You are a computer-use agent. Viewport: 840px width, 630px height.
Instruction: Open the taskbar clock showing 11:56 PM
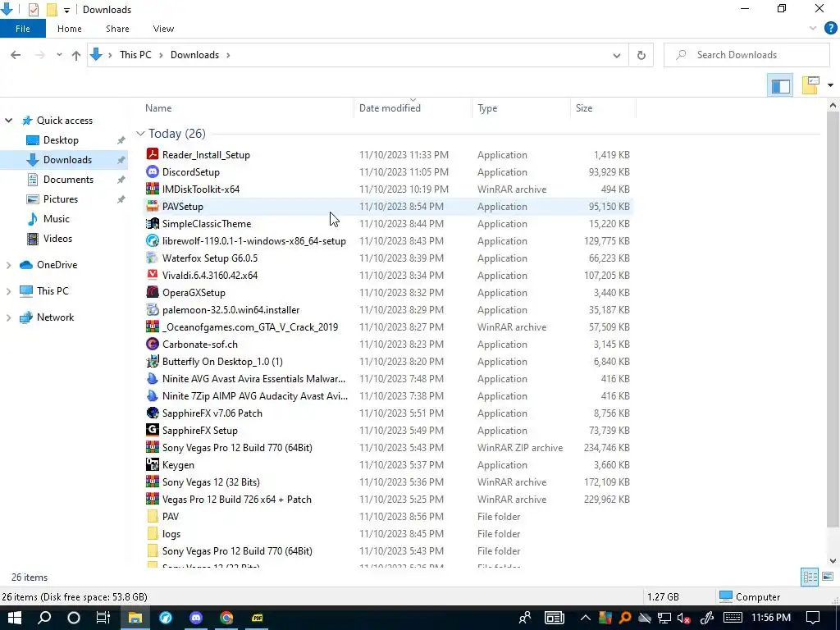770,618
